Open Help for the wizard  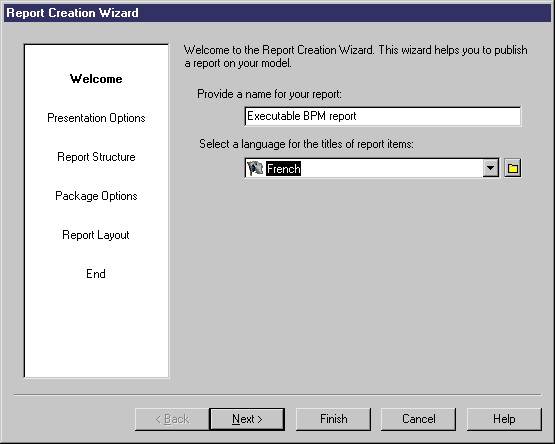pos(504,419)
